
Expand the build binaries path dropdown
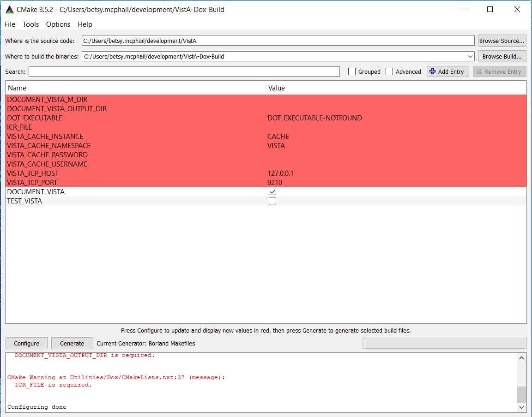coord(470,56)
